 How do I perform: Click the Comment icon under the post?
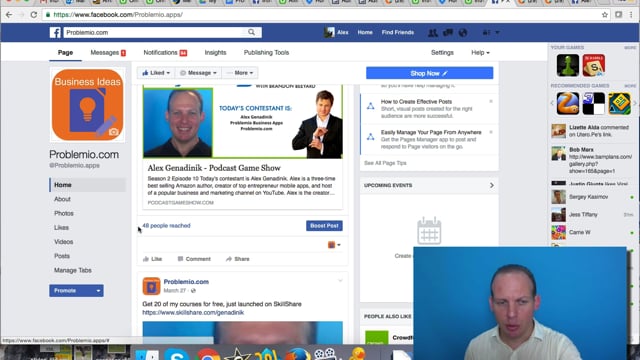(x=180, y=259)
